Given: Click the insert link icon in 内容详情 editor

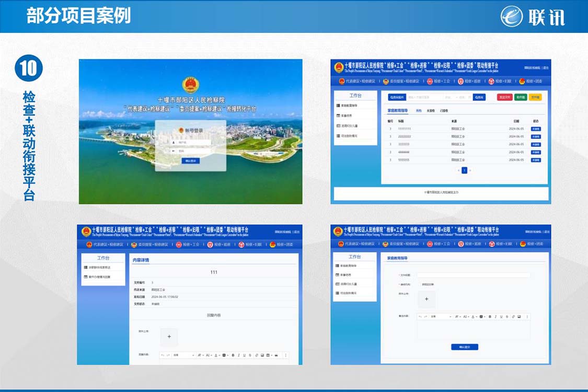Looking at the screenshot, I should 257,355.
